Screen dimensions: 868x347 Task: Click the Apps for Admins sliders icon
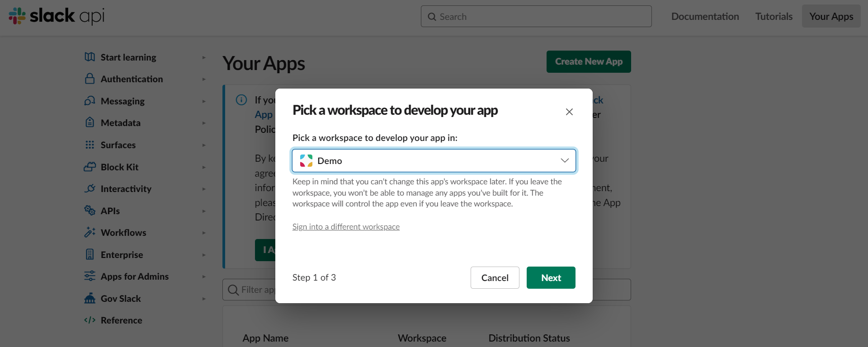click(x=90, y=276)
